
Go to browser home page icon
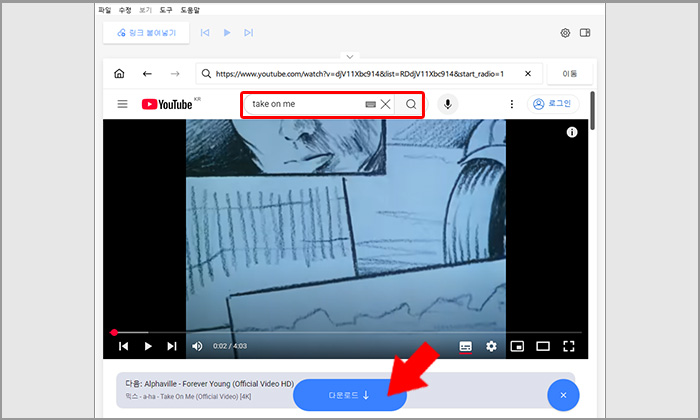coord(119,74)
